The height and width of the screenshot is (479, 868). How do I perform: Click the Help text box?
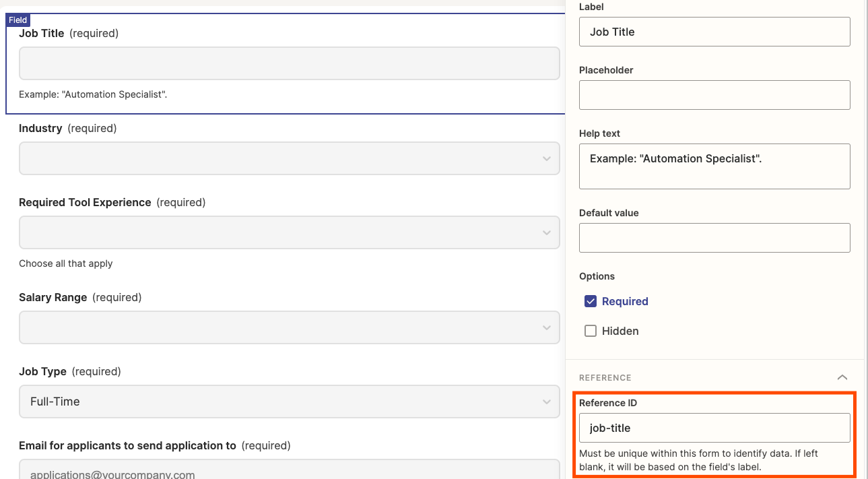pos(714,166)
